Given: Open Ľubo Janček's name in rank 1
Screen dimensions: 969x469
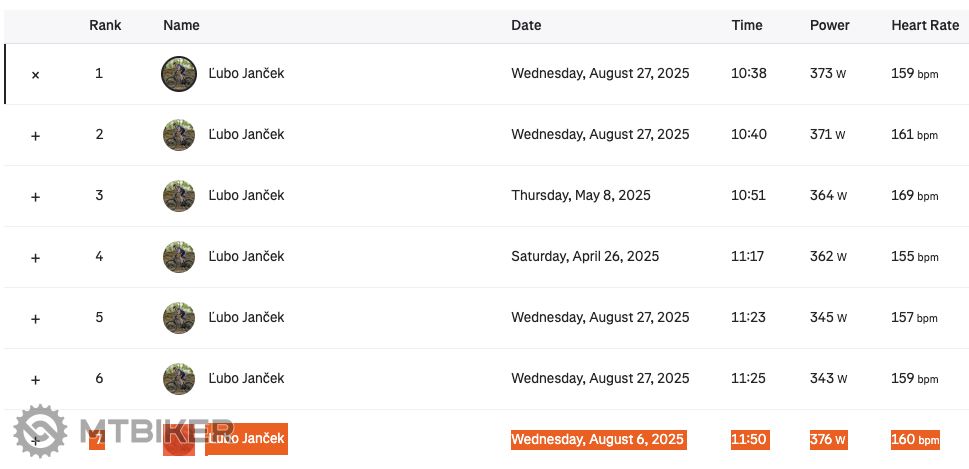Looking at the screenshot, I should click(x=246, y=73).
